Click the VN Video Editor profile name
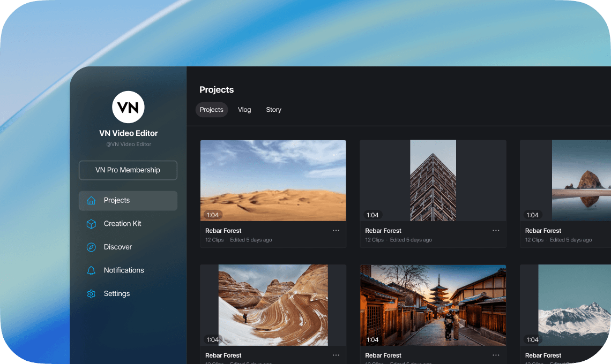 [128, 133]
